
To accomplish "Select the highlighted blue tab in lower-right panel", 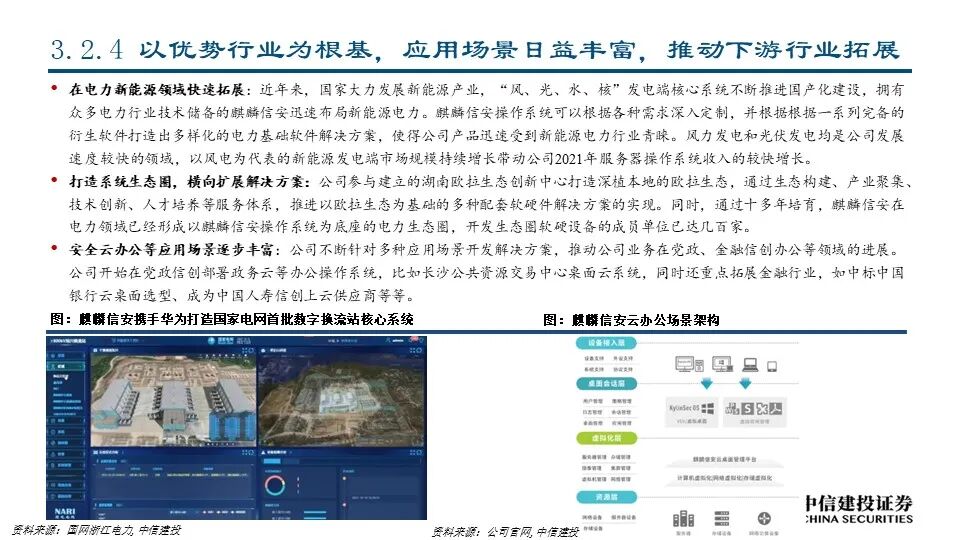I will pos(272,461).
